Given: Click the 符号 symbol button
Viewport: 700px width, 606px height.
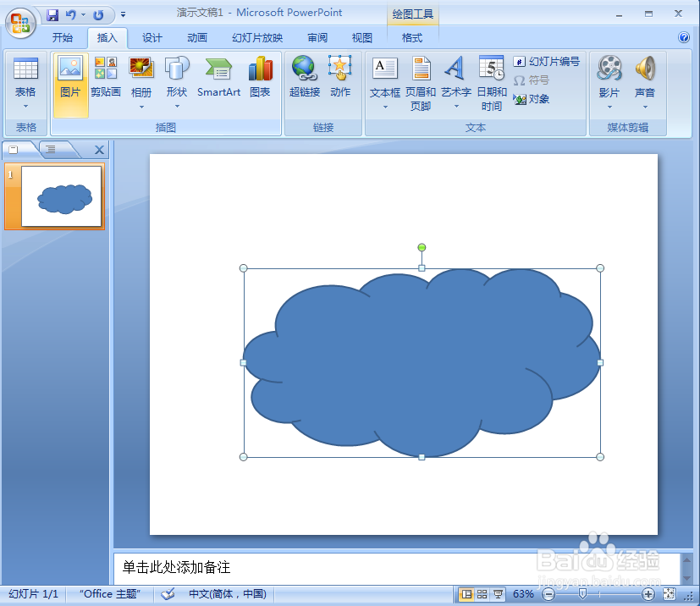Looking at the screenshot, I should click(x=532, y=80).
